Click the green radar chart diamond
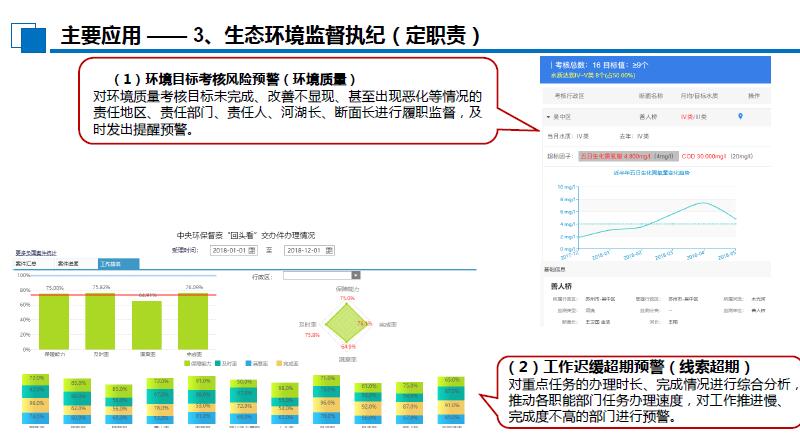Image resolution: width=800 pixels, height=446 pixels. 346,322
